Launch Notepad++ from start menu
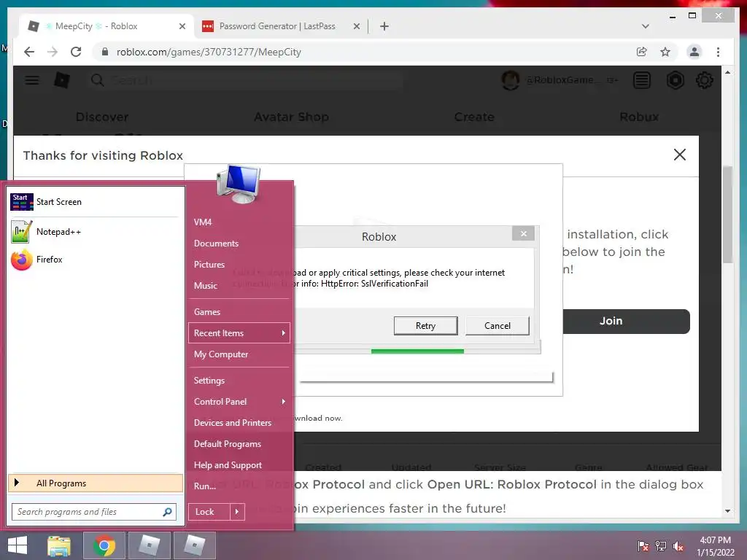Image resolution: width=747 pixels, height=560 pixels. (x=96, y=232)
